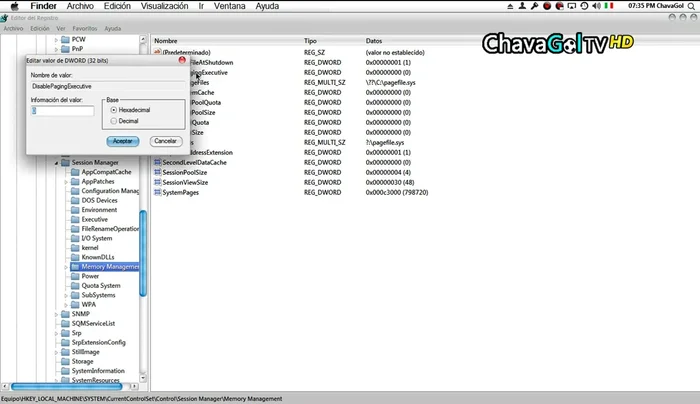Viewport: 700px width, 404px height.
Task: Expand the PCW key
Action: 56,40
